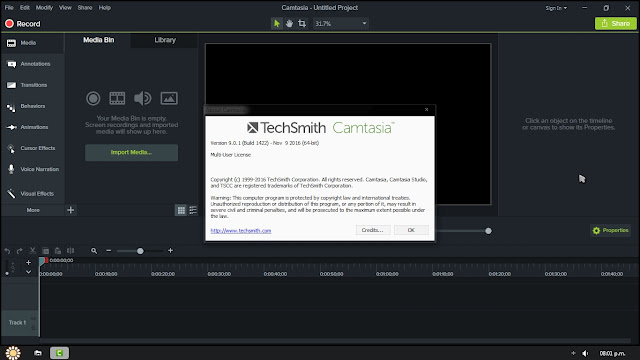Viewport: 640px width, 360px height.
Task: Open the Help menu
Action: click(x=104, y=8)
